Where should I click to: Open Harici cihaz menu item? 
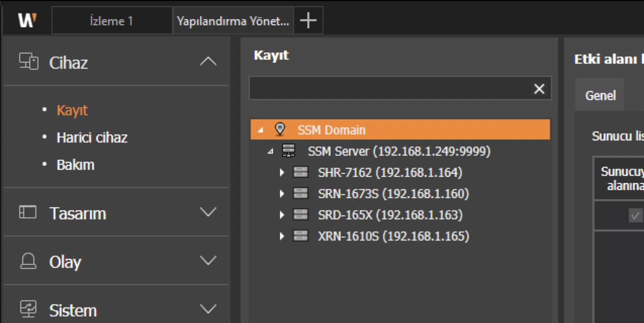click(92, 137)
